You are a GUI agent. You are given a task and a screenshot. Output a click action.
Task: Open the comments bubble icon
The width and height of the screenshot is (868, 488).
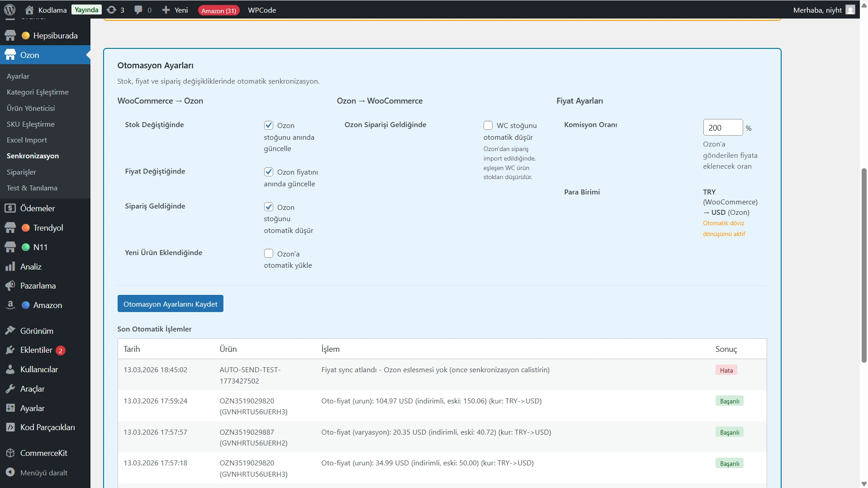click(x=138, y=10)
